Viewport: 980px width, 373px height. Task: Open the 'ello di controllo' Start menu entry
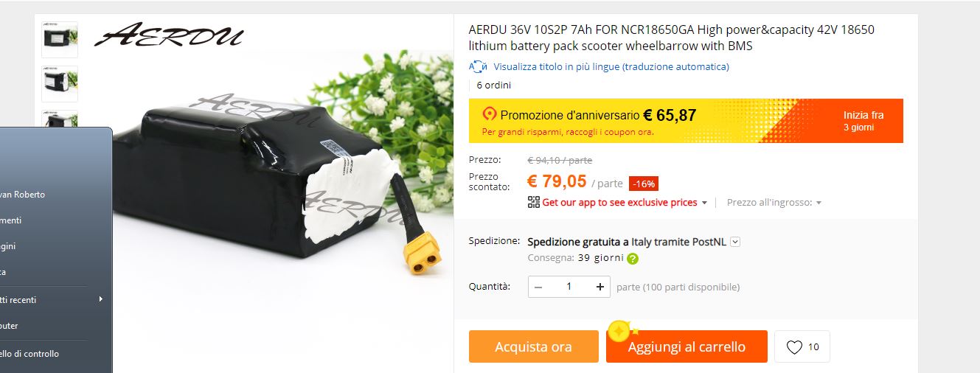[29, 353]
